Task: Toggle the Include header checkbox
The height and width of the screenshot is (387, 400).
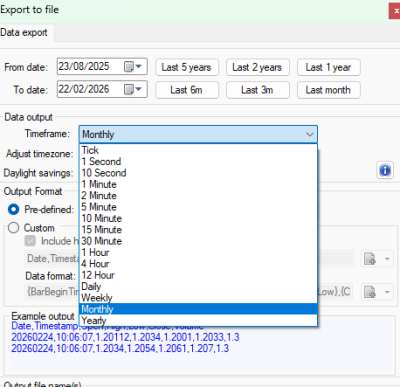Action: tap(30, 241)
